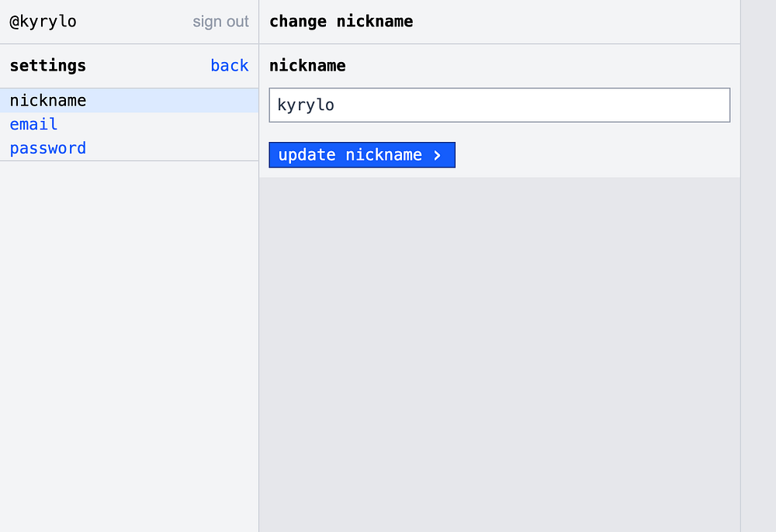The width and height of the screenshot is (776, 532).
Task: Focus the nickname text input field
Action: click(499, 105)
